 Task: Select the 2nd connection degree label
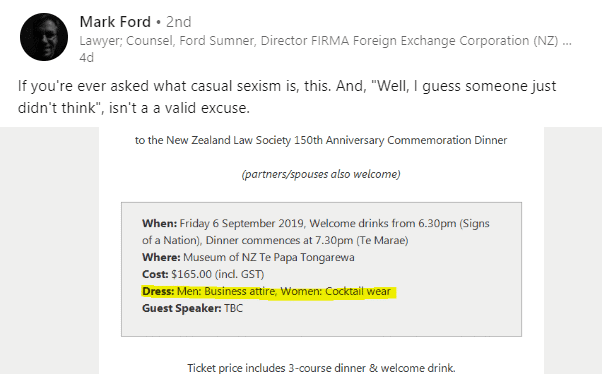(179, 22)
